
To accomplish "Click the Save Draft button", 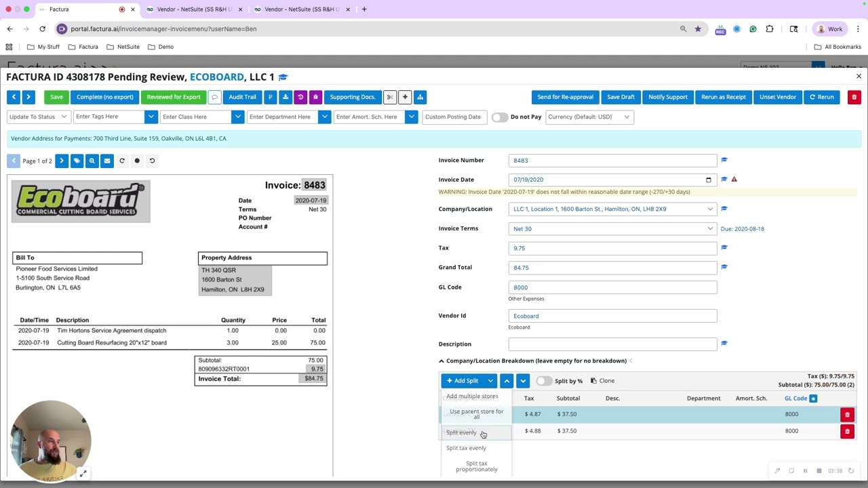I will tap(620, 97).
